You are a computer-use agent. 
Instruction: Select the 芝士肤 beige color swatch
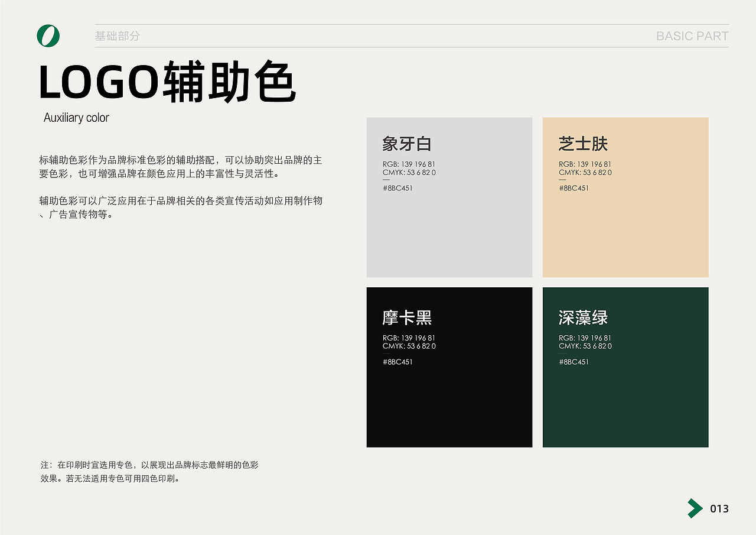tap(625, 197)
